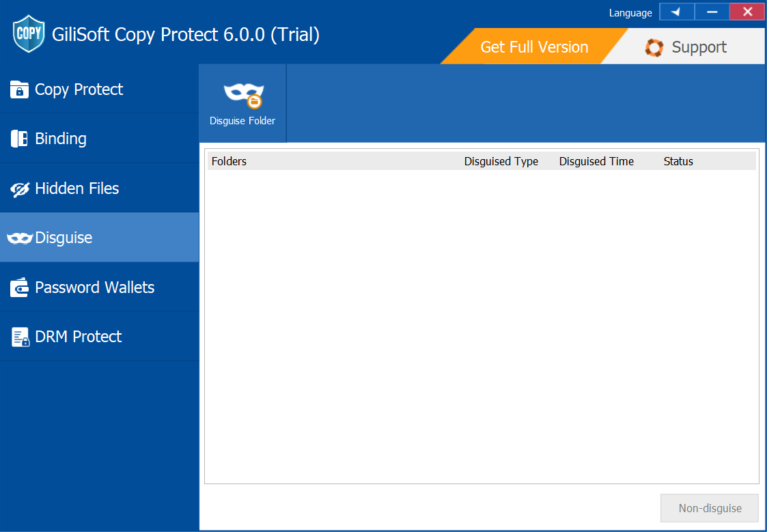Image resolution: width=767 pixels, height=532 pixels.
Task: Click the Hidden Files crossed-eye icon
Action: click(20, 189)
